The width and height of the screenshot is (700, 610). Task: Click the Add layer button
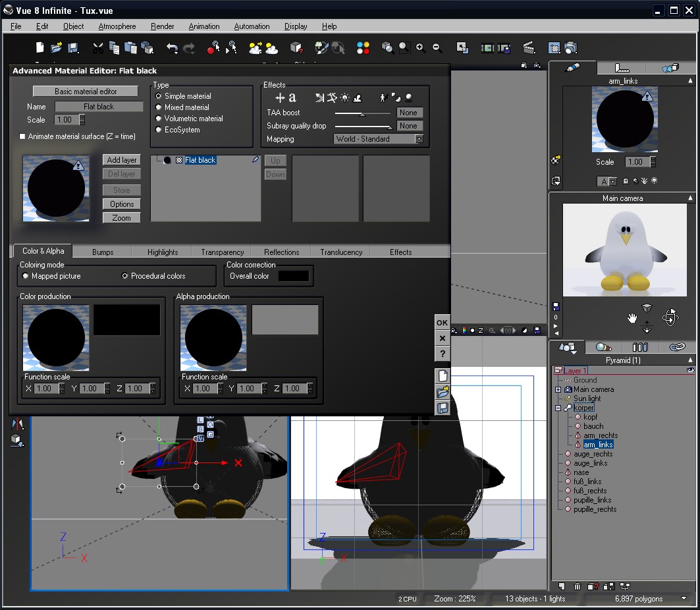[x=122, y=160]
